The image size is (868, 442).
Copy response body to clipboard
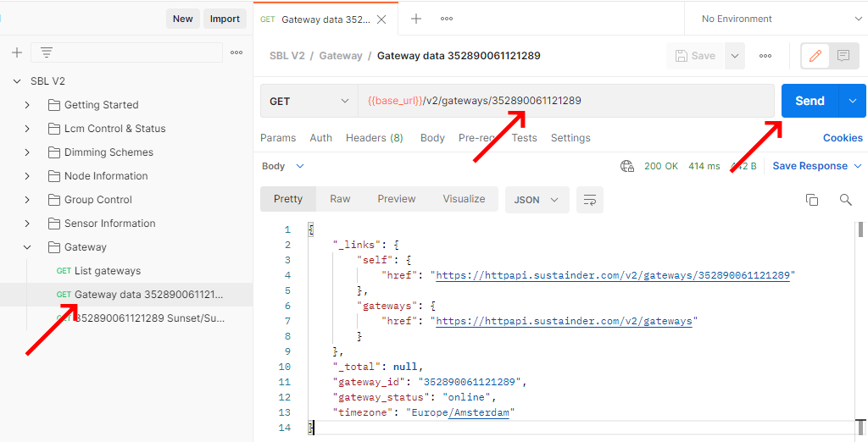point(811,200)
